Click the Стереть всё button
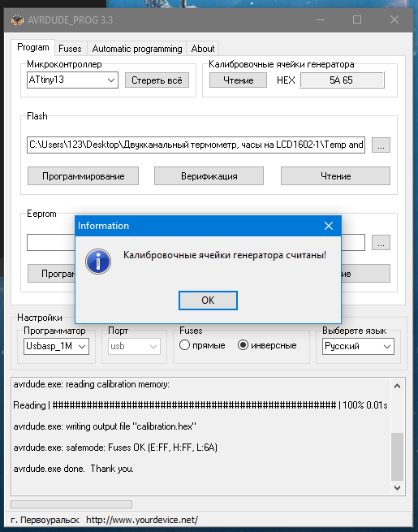Viewport: 418px width, 532px height. click(157, 80)
